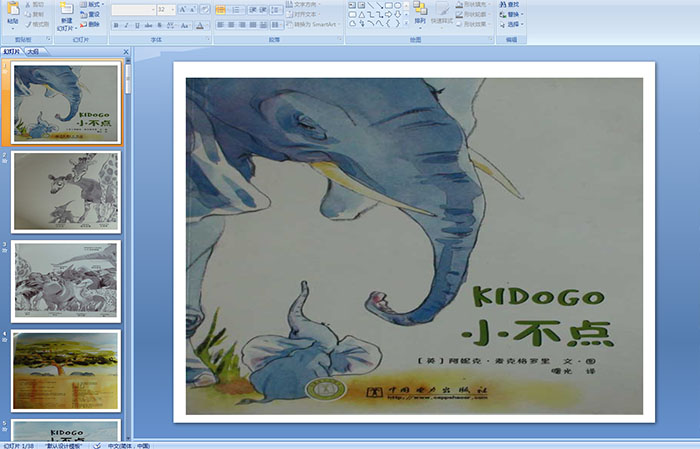Viewport: 700px width, 449px height.
Task: Toggle Underline formatting
Action: coord(138,25)
